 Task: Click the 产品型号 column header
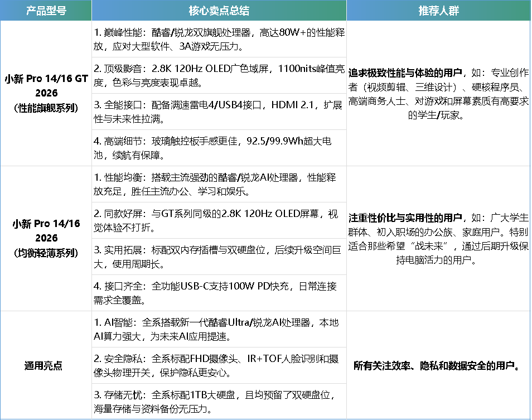tap(45, 11)
